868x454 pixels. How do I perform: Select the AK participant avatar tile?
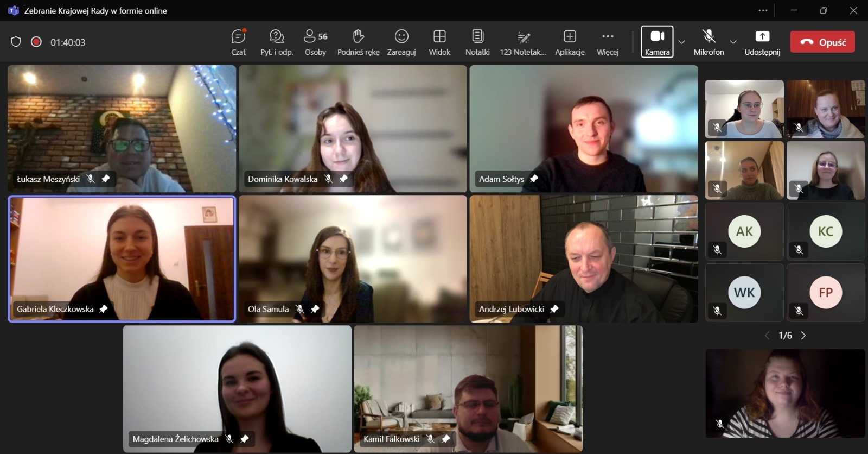coord(744,231)
